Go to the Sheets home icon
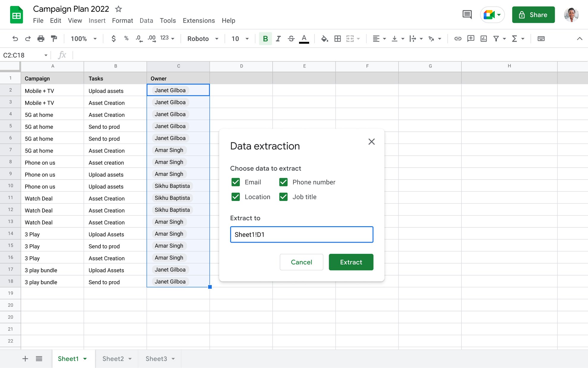 click(17, 15)
